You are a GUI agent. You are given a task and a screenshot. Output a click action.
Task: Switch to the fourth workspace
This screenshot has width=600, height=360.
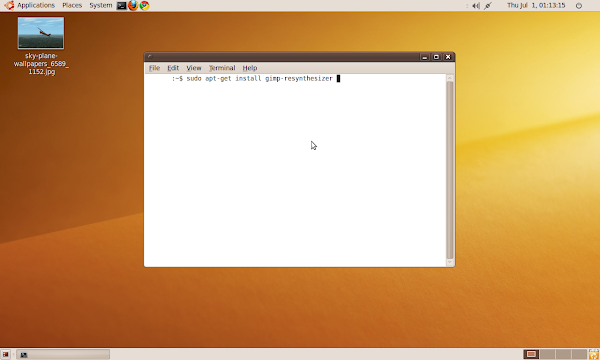579,354
